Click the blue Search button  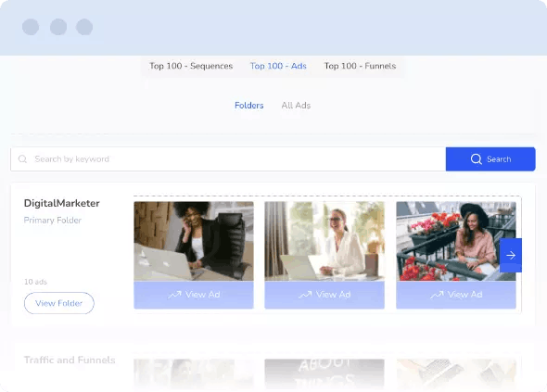pos(490,159)
